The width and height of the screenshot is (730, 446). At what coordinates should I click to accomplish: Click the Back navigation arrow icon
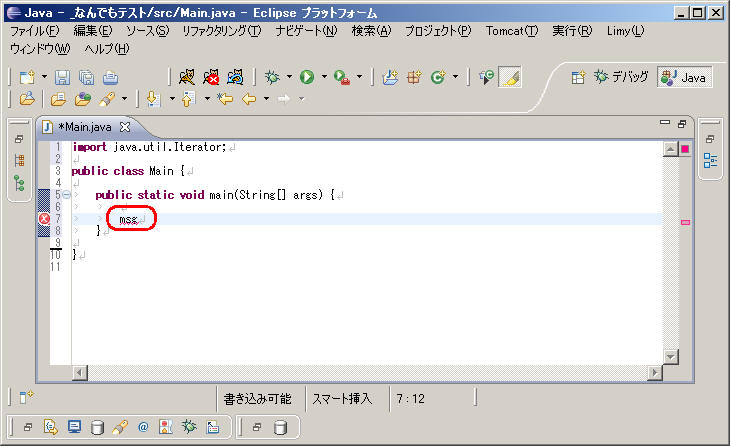tap(248, 99)
